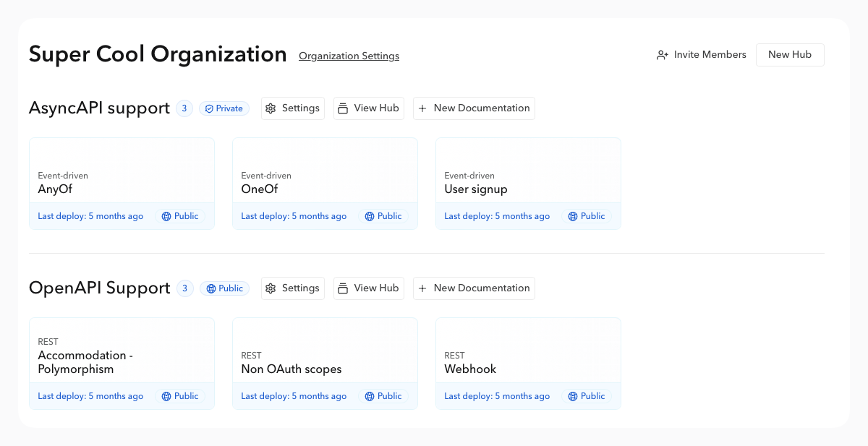Viewport: 868px width, 446px height.
Task: Click the Public badge on User signup card
Action: (586, 216)
